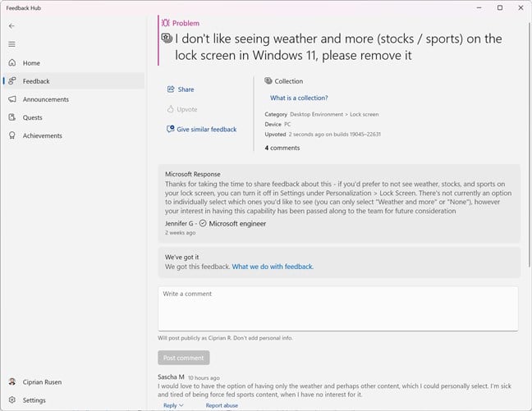This screenshot has width=532, height=411.
Task: Click the collection icon before feedback title
Action: coord(167,38)
